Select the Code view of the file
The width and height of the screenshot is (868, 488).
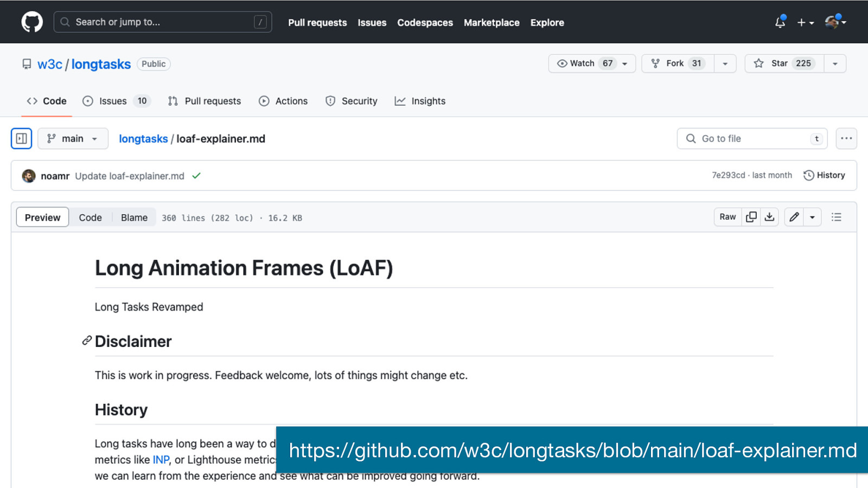click(90, 217)
